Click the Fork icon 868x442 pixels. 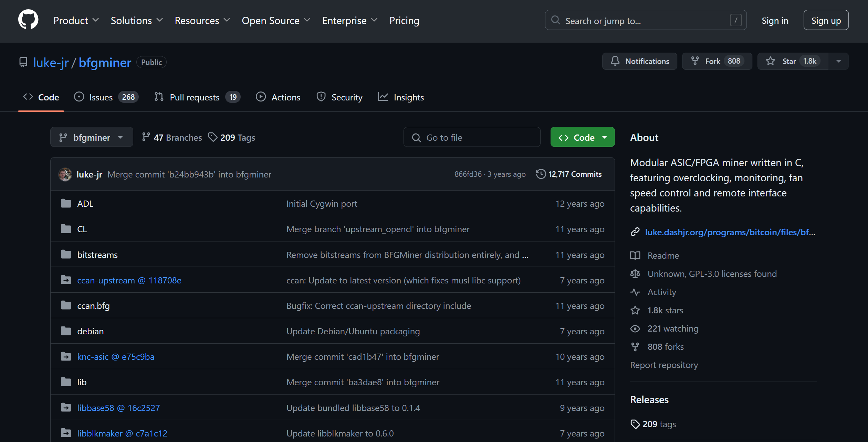point(695,61)
